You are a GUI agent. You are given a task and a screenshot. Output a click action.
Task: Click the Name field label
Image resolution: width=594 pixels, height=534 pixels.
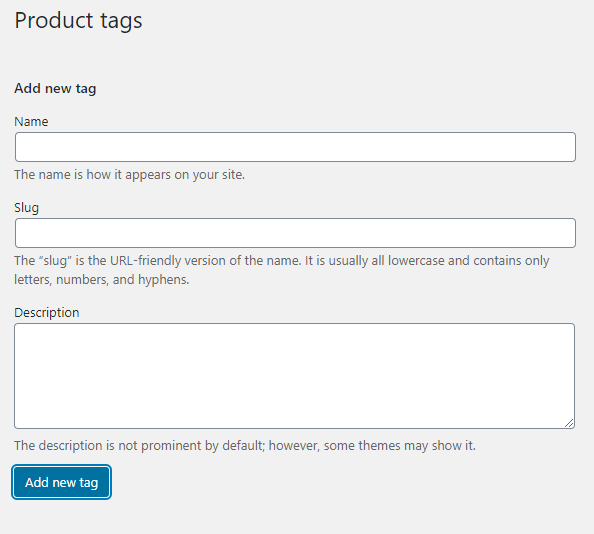coord(31,122)
